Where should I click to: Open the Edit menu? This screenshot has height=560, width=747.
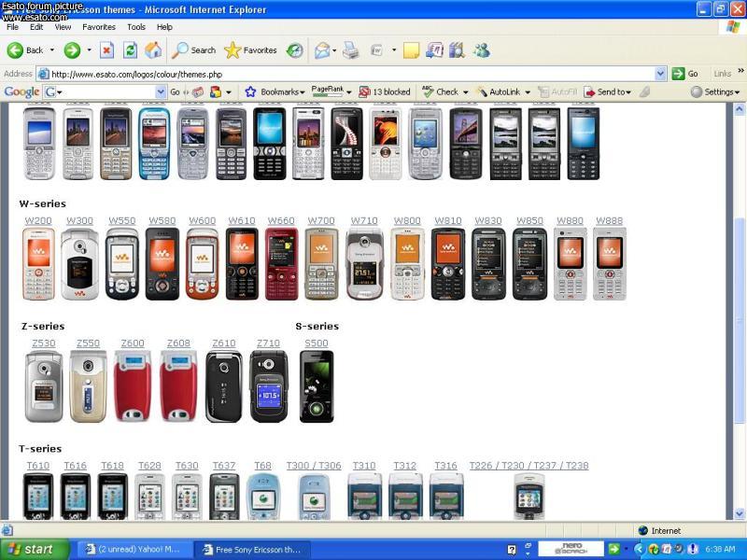point(36,27)
